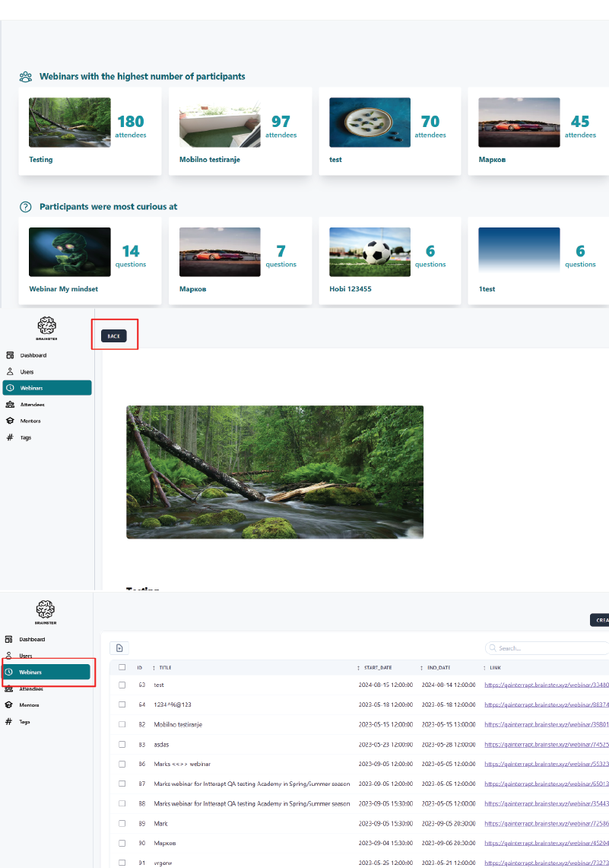Click the export file icon above the webinar table
The height and width of the screenshot is (868, 609).
(119, 648)
